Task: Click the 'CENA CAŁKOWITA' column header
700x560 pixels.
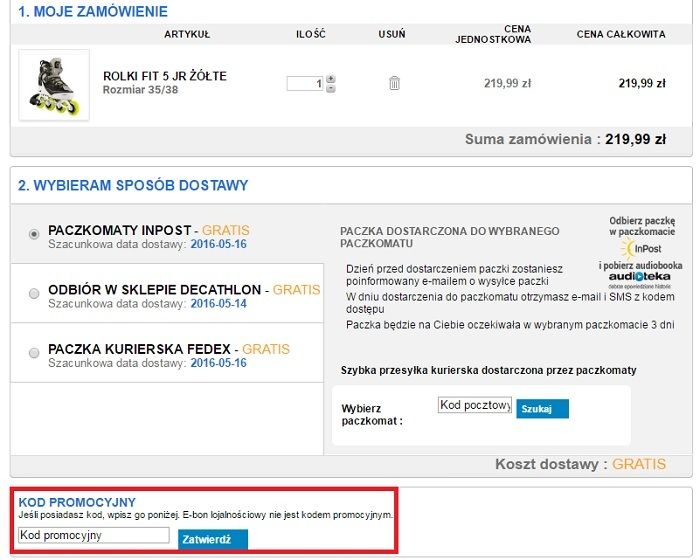Action: (621, 34)
